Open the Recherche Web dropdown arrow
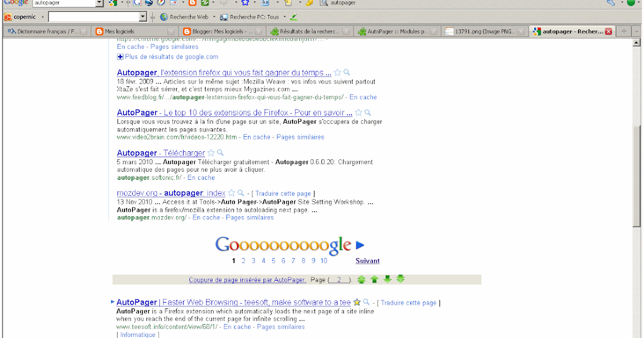644x338 pixels. 214,17
